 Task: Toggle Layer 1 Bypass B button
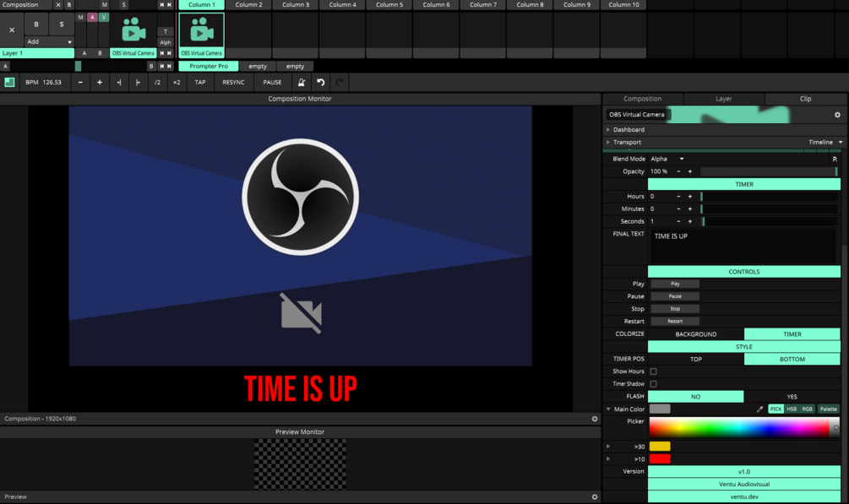pos(36,24)
